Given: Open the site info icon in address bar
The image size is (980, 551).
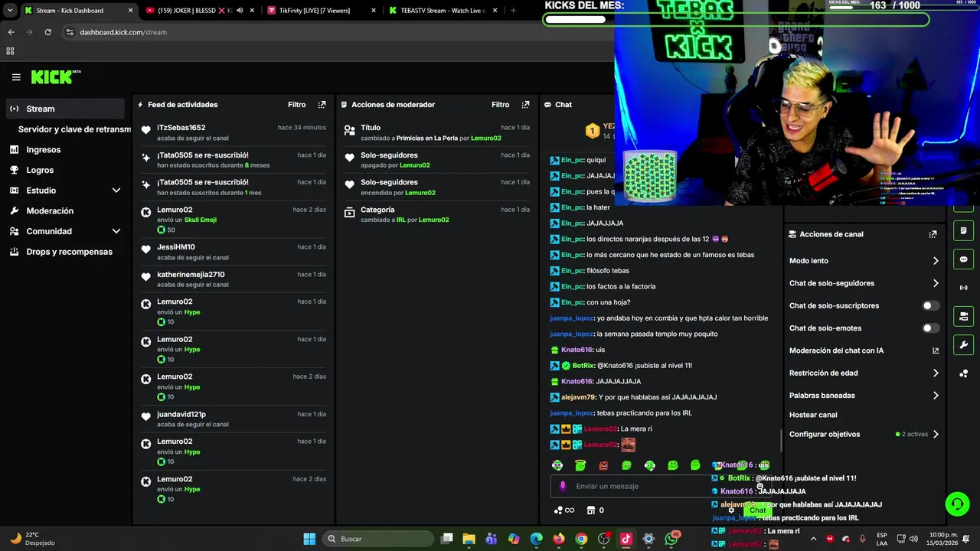Looking at the screenshot, I should click(x=70, y=32).
